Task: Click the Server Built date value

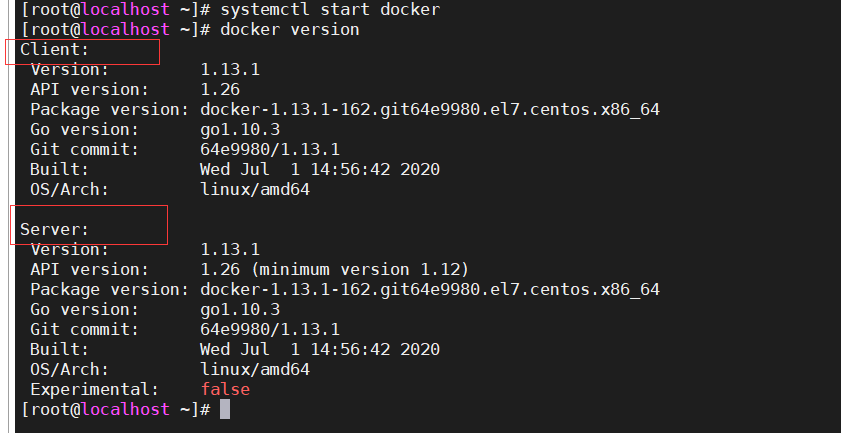Action: [319, 349]
